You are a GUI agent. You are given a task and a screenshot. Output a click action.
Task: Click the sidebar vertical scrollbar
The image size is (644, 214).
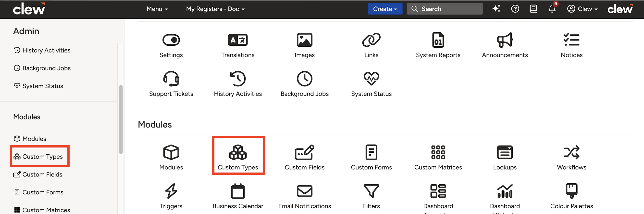121,120
